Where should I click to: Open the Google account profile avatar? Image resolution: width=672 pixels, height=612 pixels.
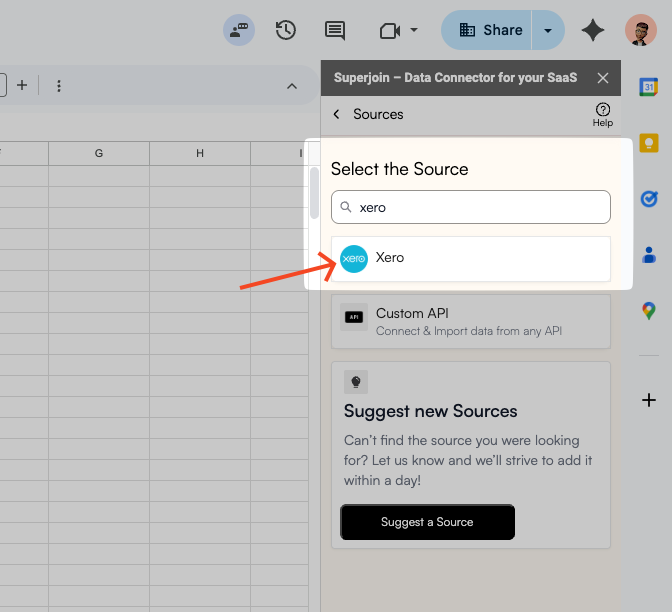[x=641, y=30]
